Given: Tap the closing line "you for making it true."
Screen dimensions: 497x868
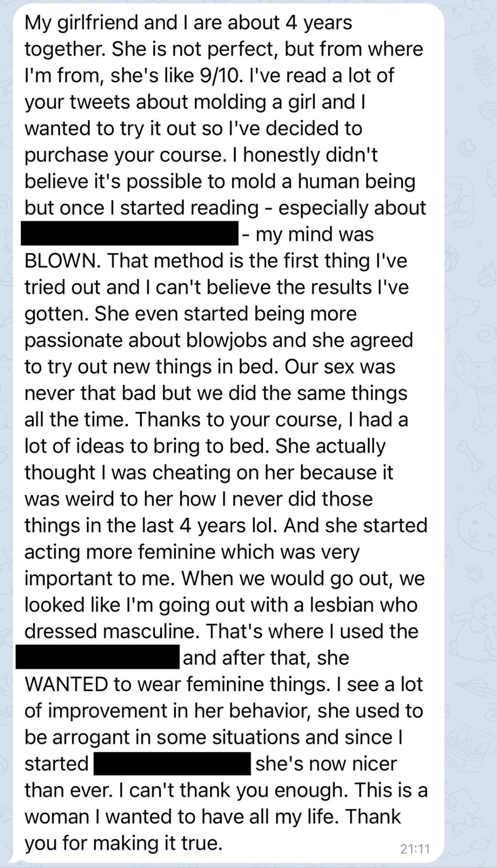Looking at the screenshot, I should 123,843.
